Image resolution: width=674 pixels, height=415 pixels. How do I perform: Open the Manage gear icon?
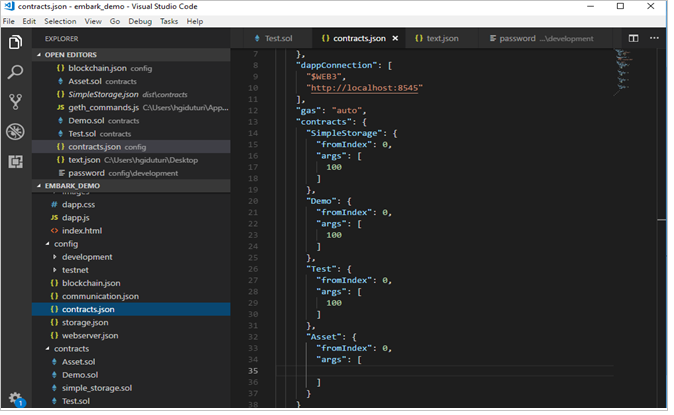click(15, 399)
